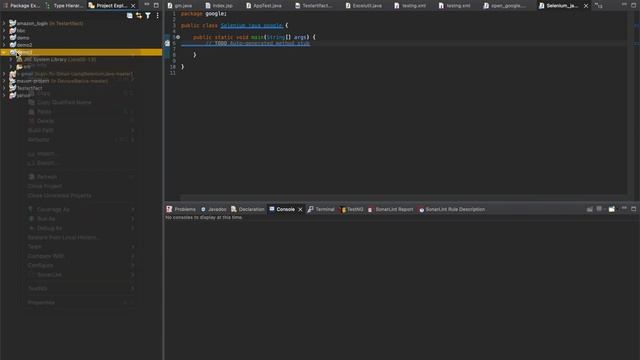Expand the demo project node

tap(4, 38)
